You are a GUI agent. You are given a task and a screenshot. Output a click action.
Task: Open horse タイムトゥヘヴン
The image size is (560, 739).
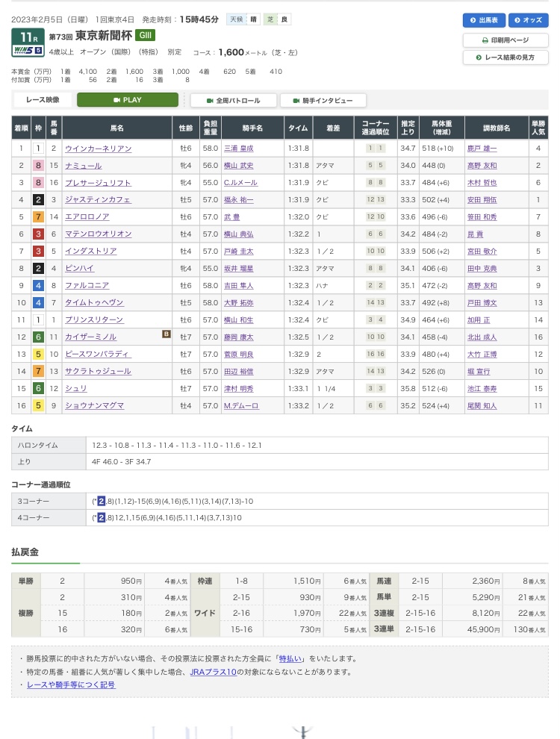pos(94,302)
